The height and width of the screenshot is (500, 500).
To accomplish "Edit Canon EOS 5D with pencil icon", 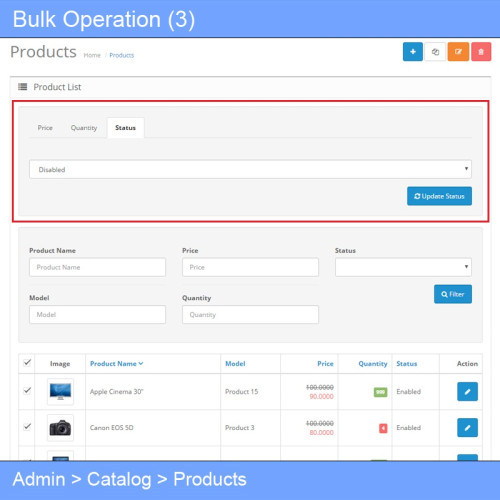I will (x=467, y=427).
